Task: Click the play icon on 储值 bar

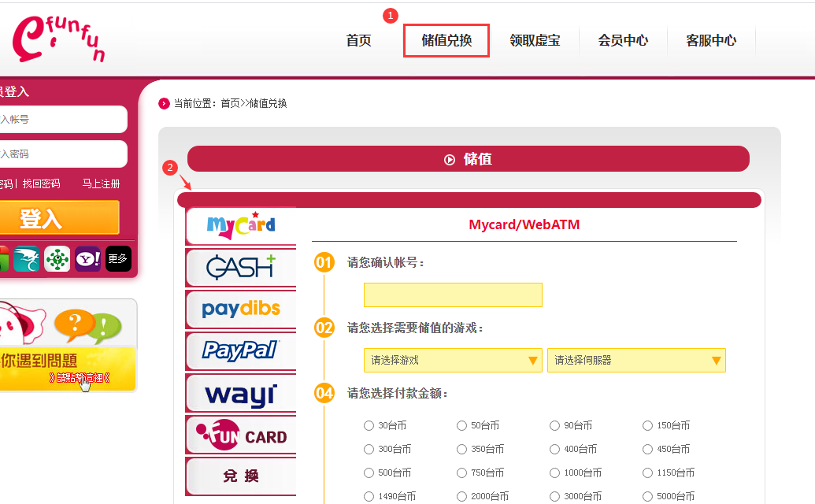Action: (450, 160)
